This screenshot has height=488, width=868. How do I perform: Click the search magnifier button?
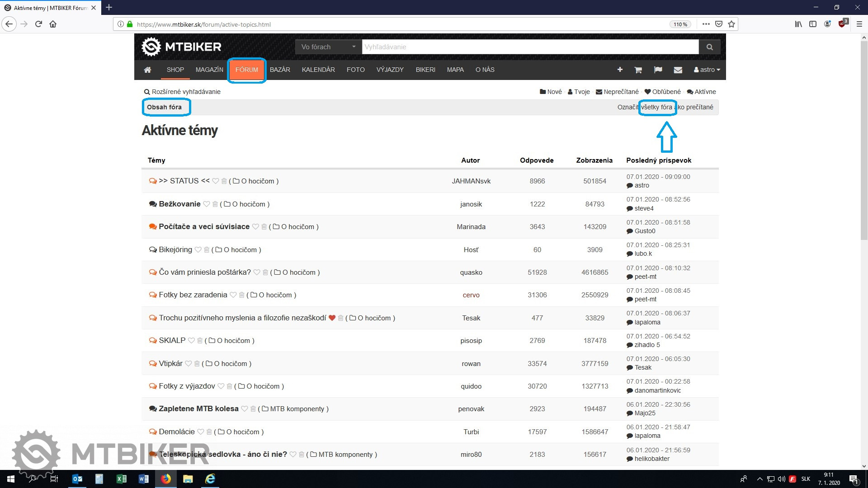click(709, 47)
